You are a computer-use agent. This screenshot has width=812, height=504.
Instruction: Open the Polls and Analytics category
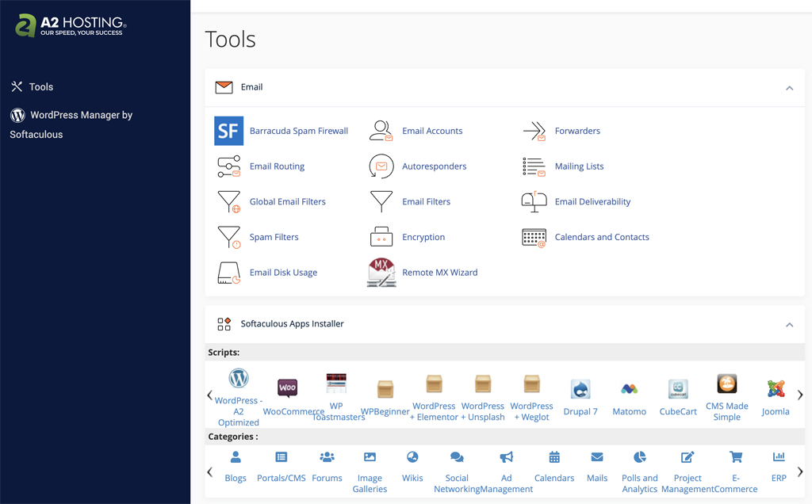[x=640, y=472]
